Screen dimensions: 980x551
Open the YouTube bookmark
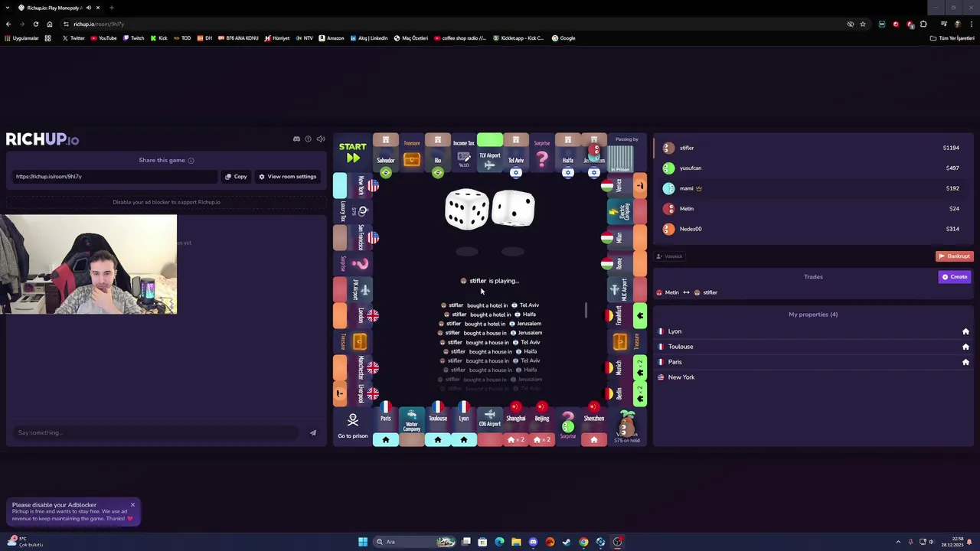point(103,38)
